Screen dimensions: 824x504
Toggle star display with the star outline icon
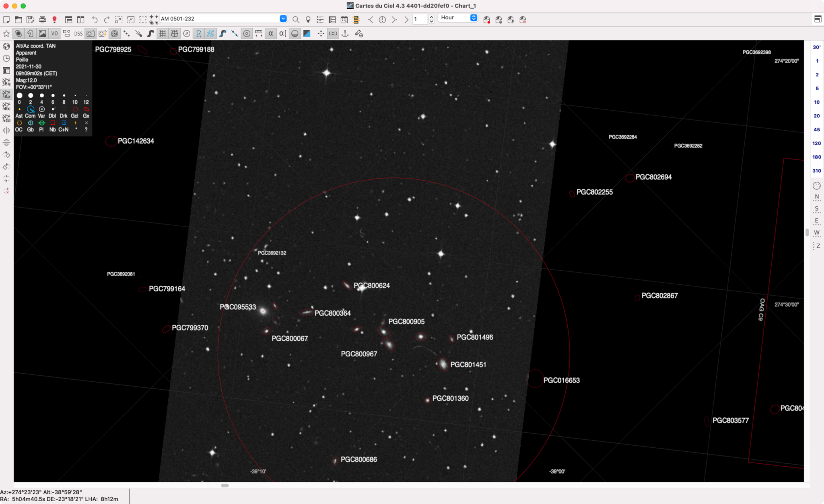coord(6,33)
